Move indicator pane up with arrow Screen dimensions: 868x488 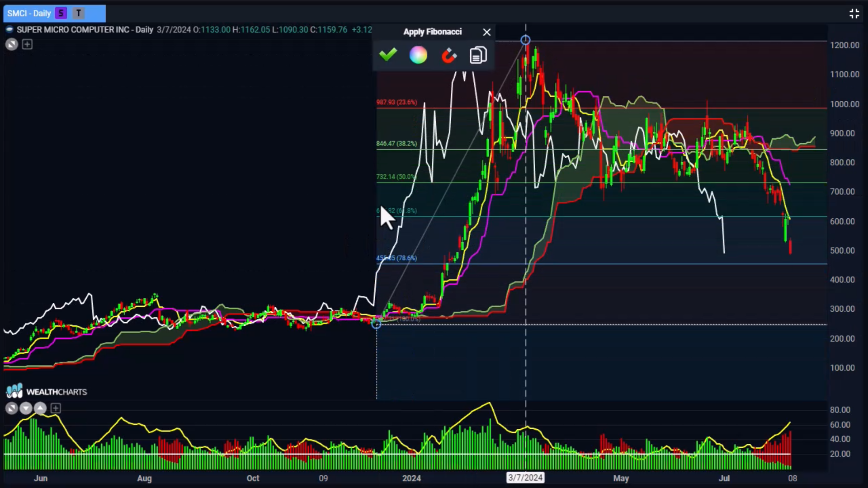[x=40, y=408]
